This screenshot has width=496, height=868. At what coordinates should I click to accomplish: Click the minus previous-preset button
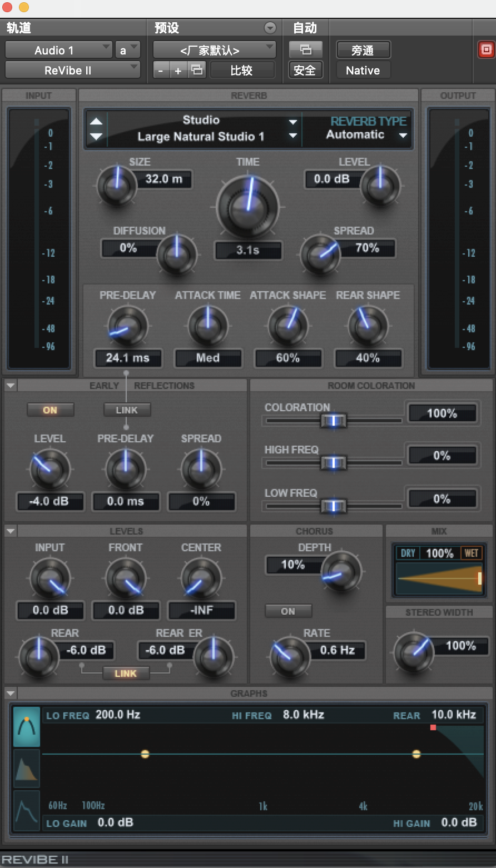[x=161, y=70]
